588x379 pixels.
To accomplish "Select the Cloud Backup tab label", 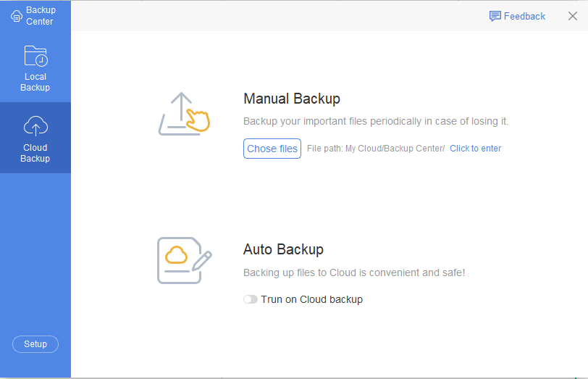I will coord(35,153).
